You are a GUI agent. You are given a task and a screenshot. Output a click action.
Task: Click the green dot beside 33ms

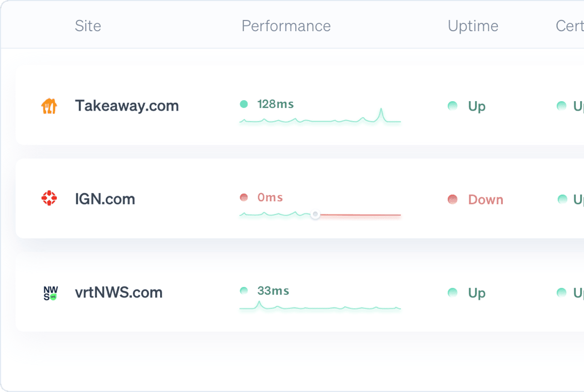point(244,291)
